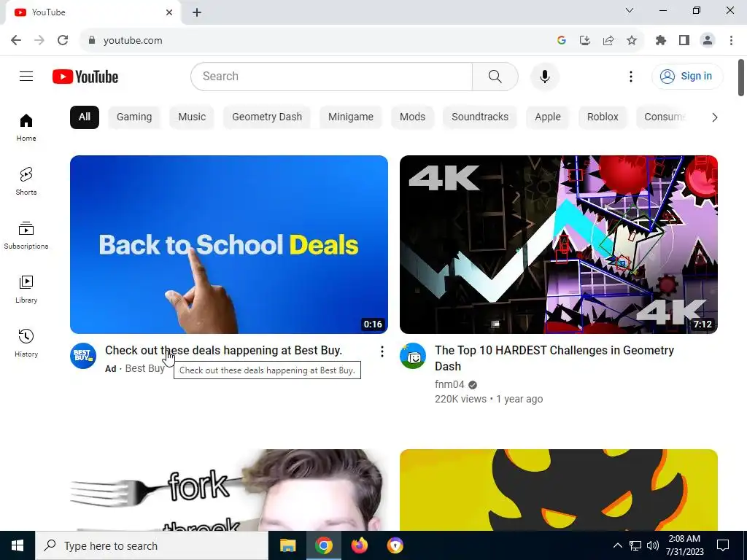Share this page icon in address bar
The height and width of the screenshot is (560, 747).
(x=608, y=41)
